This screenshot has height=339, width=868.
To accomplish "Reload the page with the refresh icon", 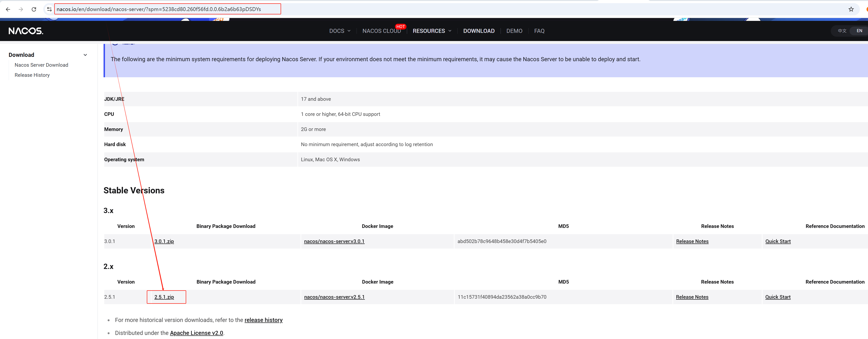I will (x=34, y=9).
